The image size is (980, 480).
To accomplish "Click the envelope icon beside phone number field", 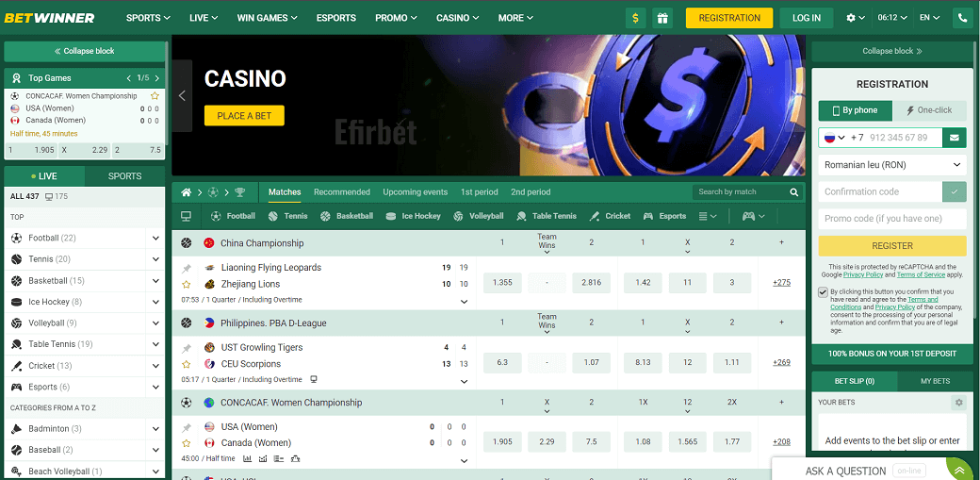I will (955, 137).
